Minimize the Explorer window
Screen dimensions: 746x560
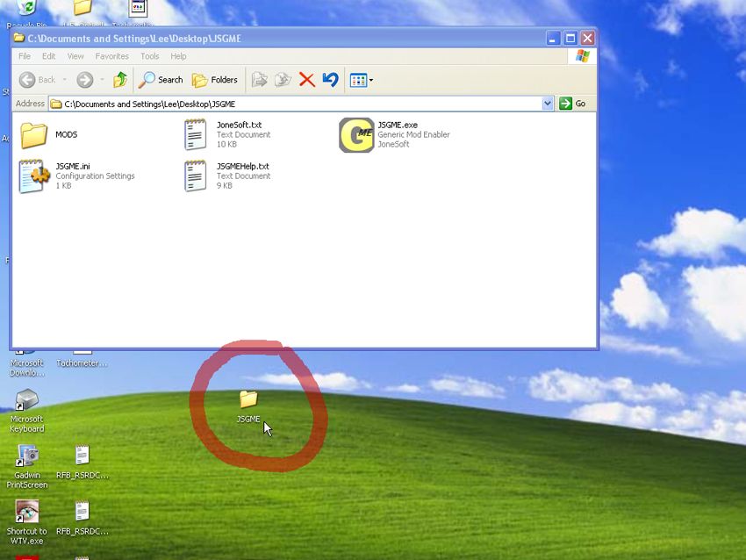553,38
